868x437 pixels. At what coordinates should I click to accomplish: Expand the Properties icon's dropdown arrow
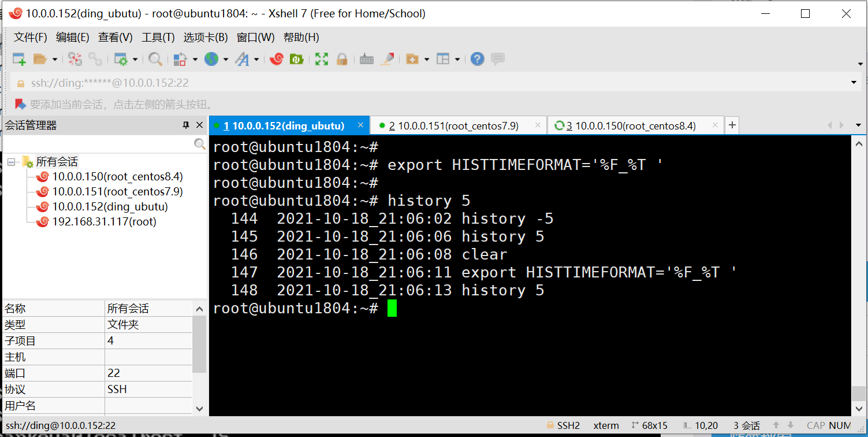pyautogui.click(x=135, y=59)
